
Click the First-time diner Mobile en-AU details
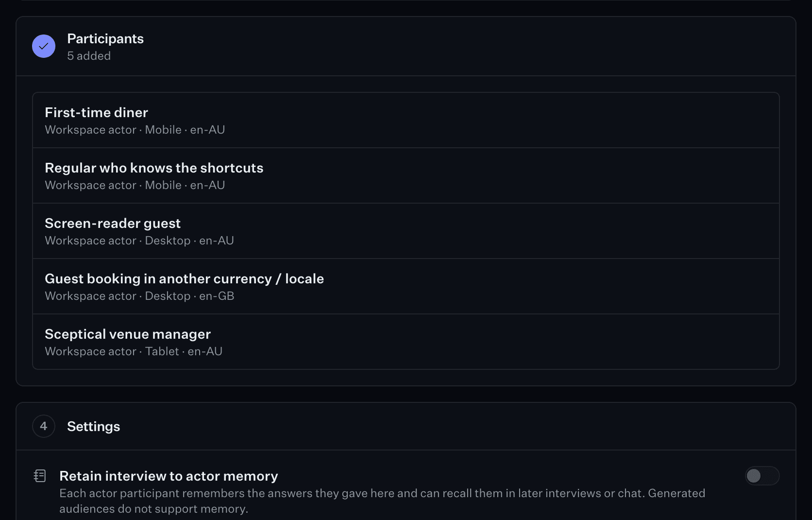[135, 130]
